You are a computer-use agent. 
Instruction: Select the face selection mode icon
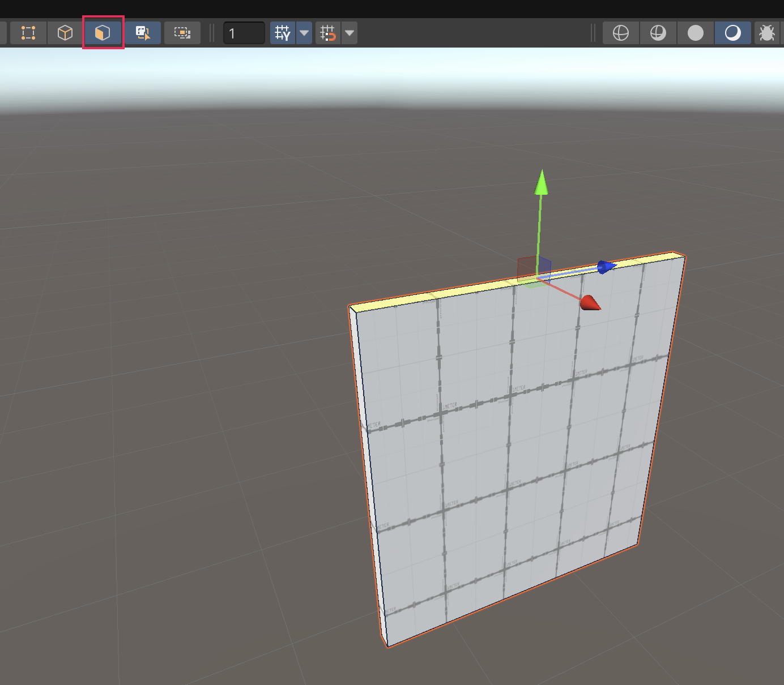point(103,33)
